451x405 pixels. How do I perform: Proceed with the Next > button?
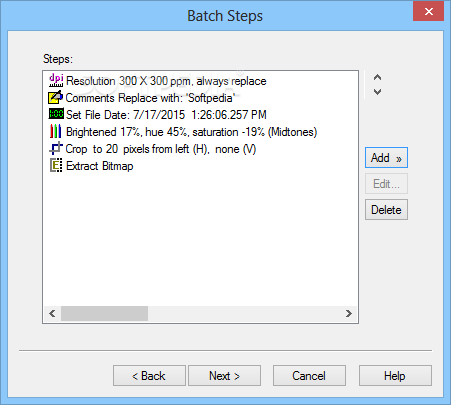pos(224,376)
